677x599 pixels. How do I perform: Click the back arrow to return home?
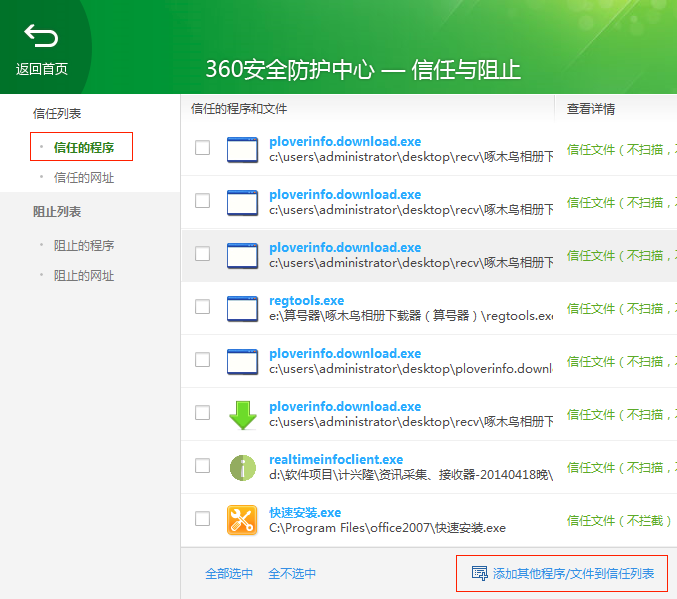(x=41, y=38)
